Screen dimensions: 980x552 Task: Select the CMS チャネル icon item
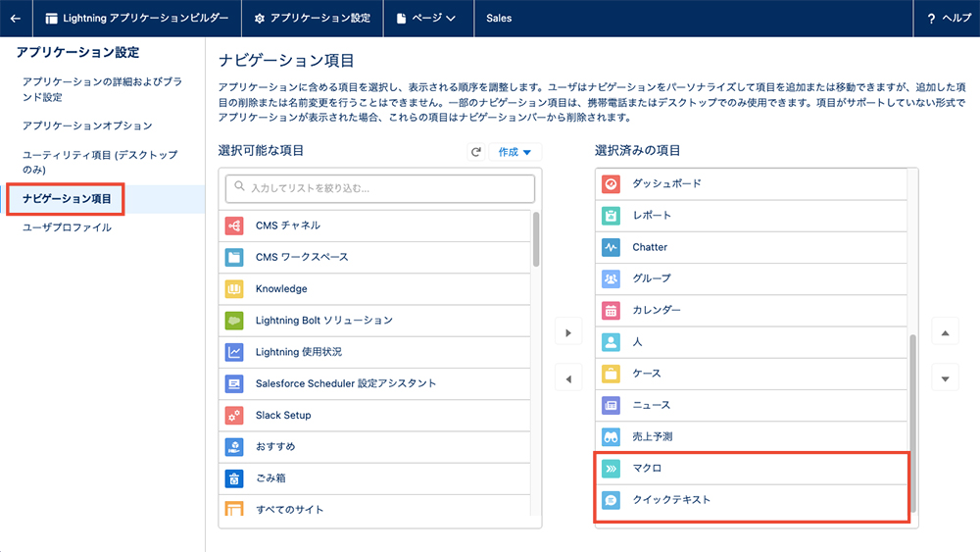tap(234, 226)
